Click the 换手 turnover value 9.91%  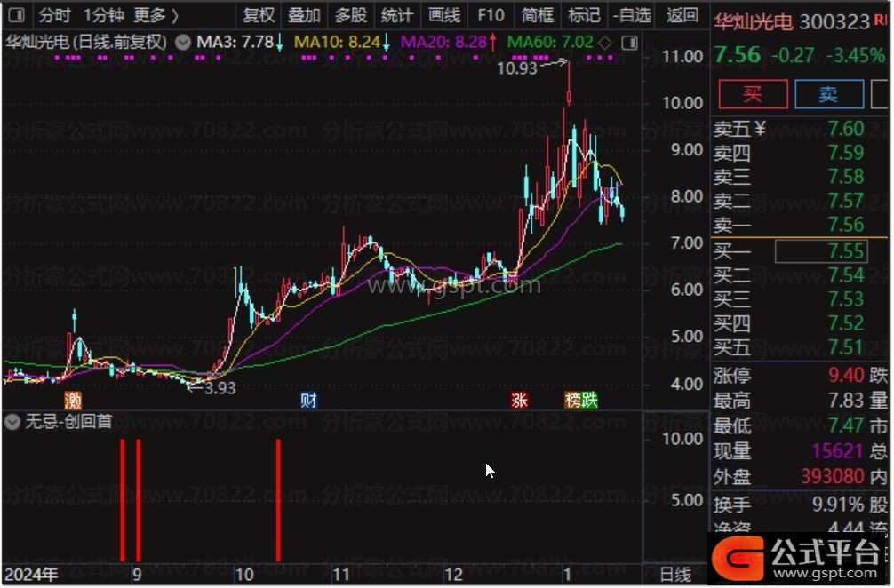[838, 505]
